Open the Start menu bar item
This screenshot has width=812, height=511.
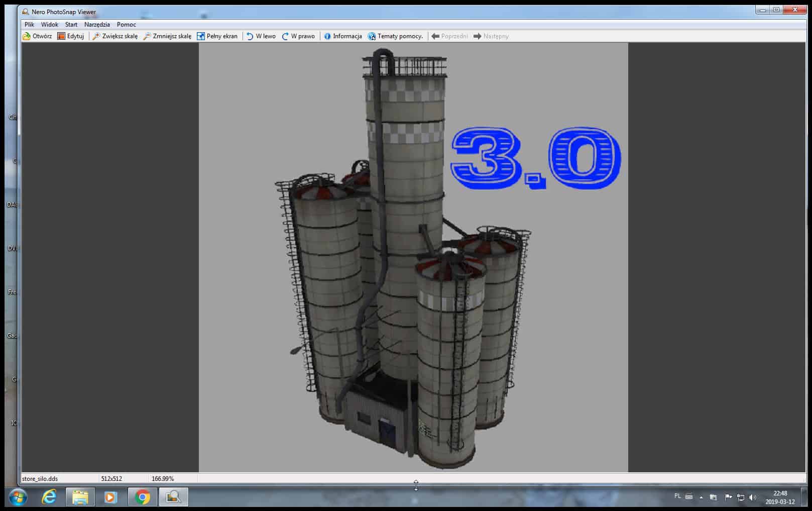point(71,24)
